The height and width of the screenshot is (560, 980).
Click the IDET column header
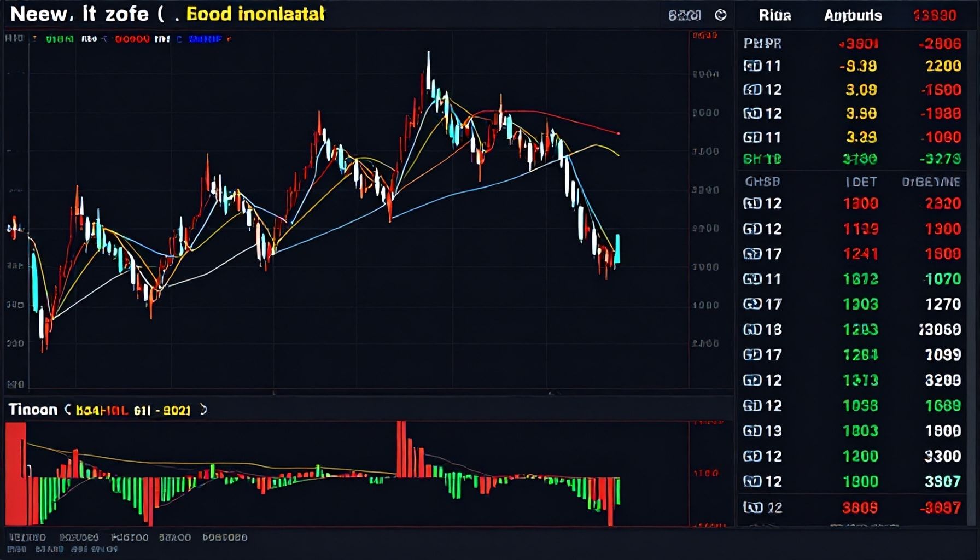(861, 182)
